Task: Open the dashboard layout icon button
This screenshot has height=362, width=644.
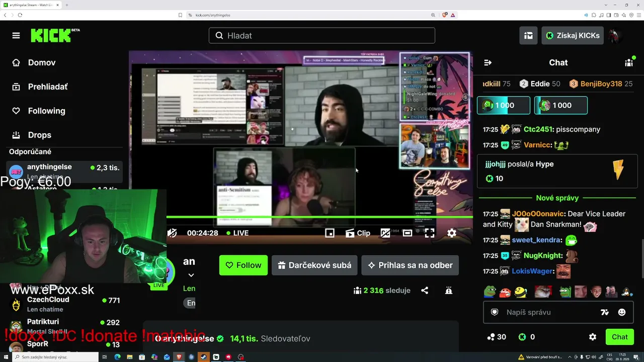Action: (x=528, y=35)
